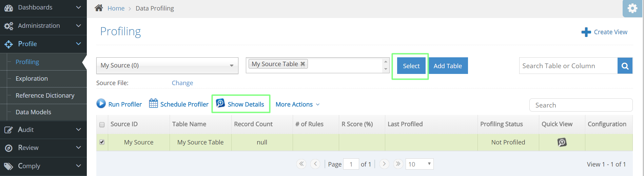Screen dimensions: 644x176
Task: Uncheck the My Source row checkbox
Action: pos(102,142)
